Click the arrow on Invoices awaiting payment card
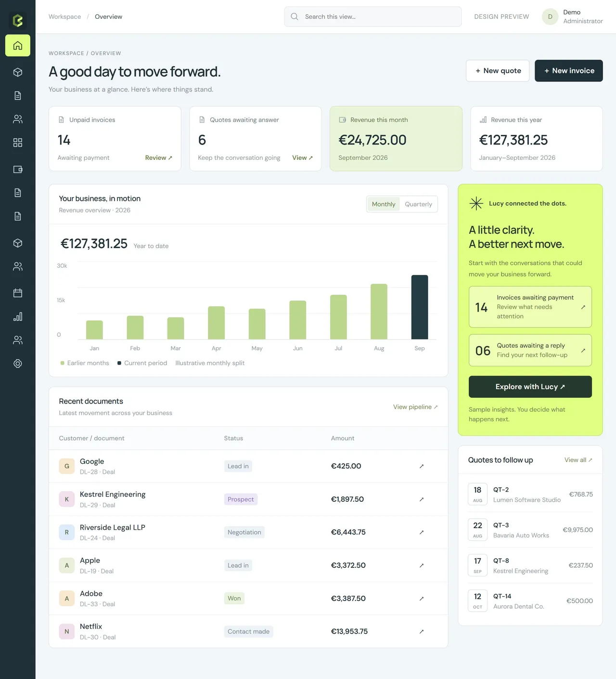 583,307
